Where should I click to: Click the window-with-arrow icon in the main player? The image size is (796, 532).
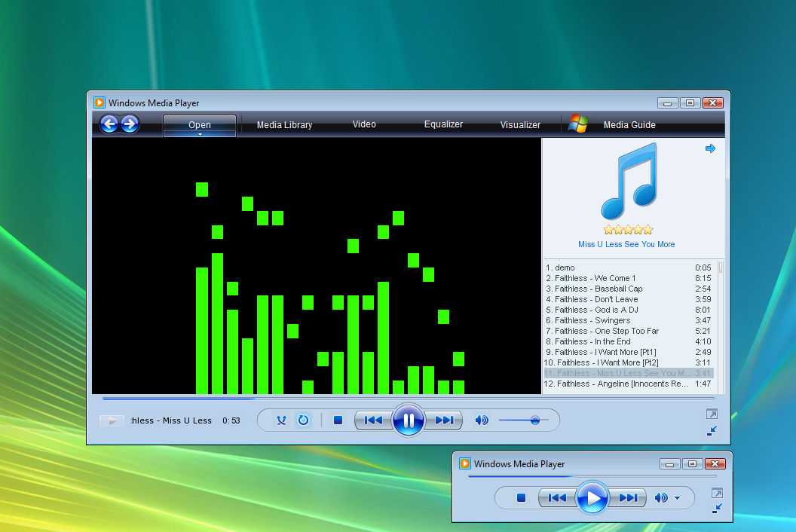pos(712,414)
